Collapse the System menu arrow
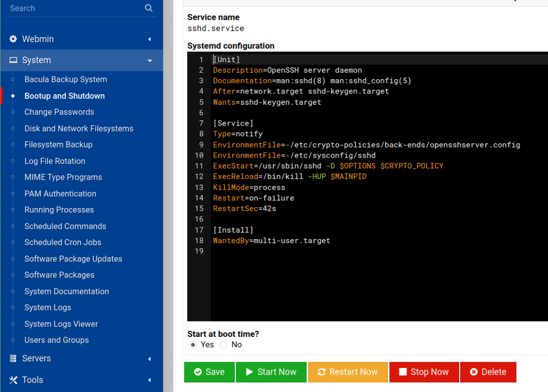The height and width of the screenshot is (392, 548). point(150,60)
